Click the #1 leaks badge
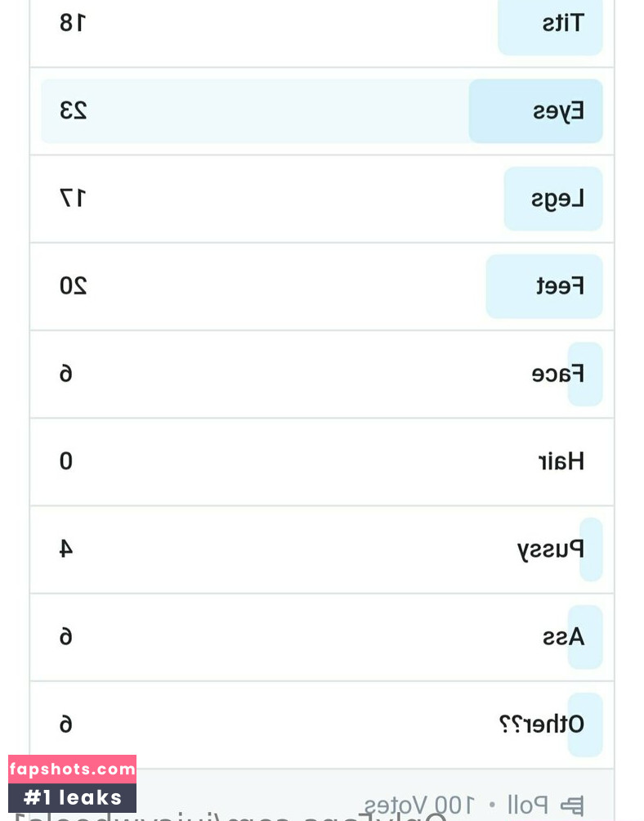 [x=72, y=797]
